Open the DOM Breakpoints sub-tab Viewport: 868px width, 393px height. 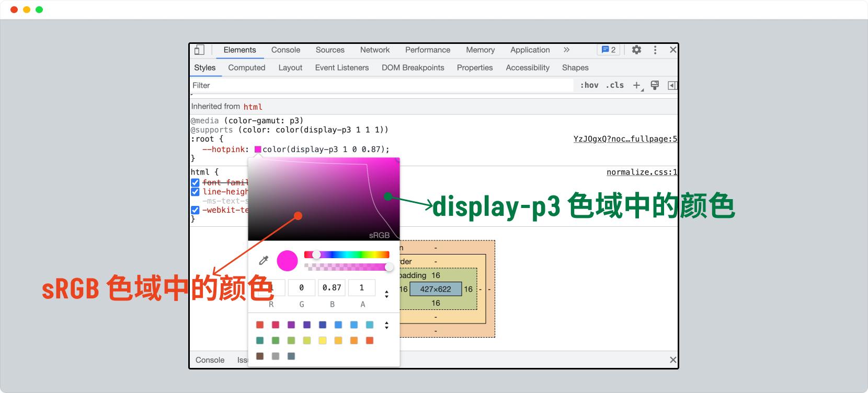pos(413,67)
